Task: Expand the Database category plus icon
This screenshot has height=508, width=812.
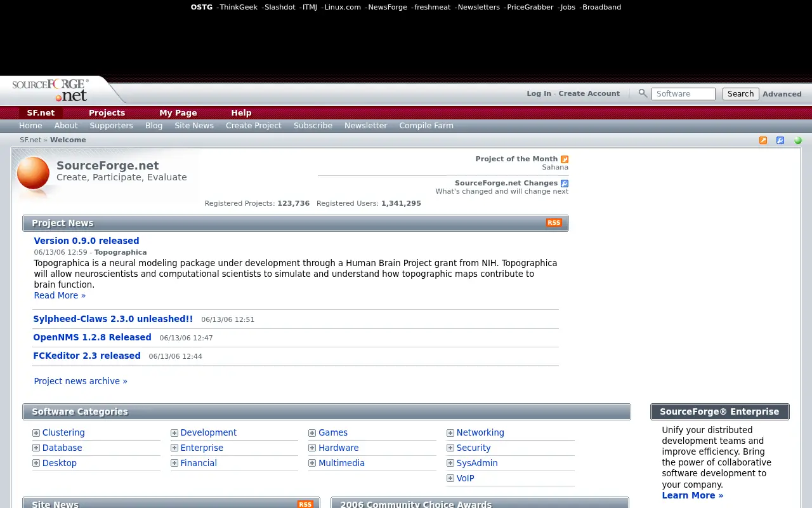Action: (36, 448)
